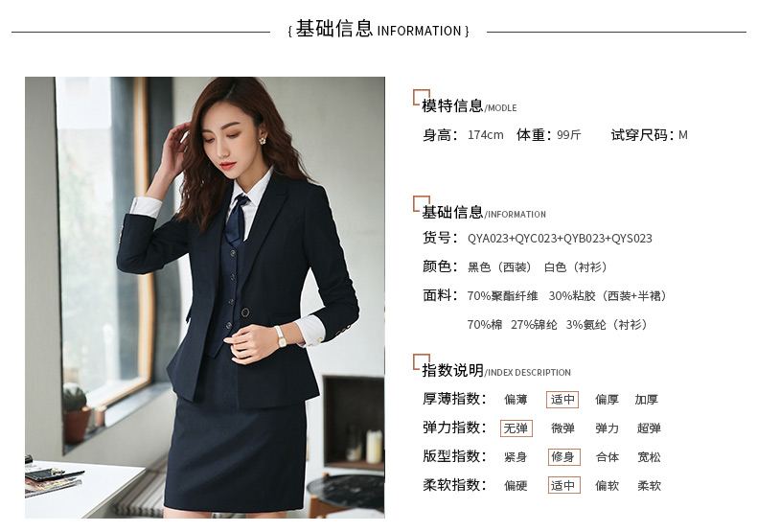Image resolution: width=757 pixels, height=532 pixels.
Task: Click the 70%聚酯纤维 fabric description
Action: tap(502, 296)
